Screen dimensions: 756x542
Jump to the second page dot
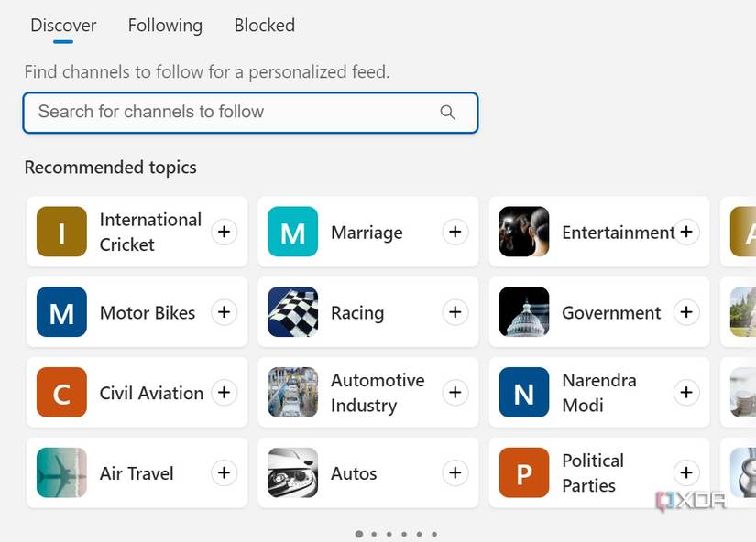pos(374,534)
